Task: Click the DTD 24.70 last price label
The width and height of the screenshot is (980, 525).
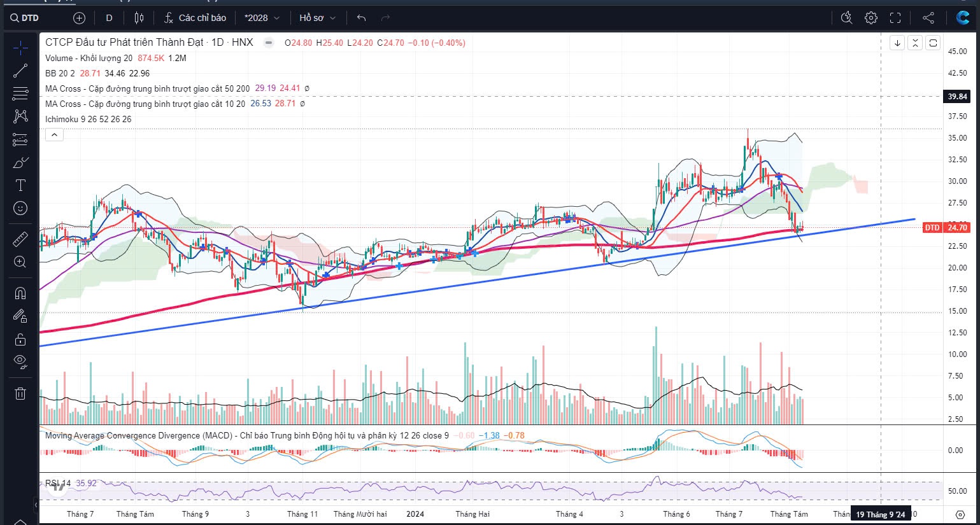Action: [x=946, y=227]
